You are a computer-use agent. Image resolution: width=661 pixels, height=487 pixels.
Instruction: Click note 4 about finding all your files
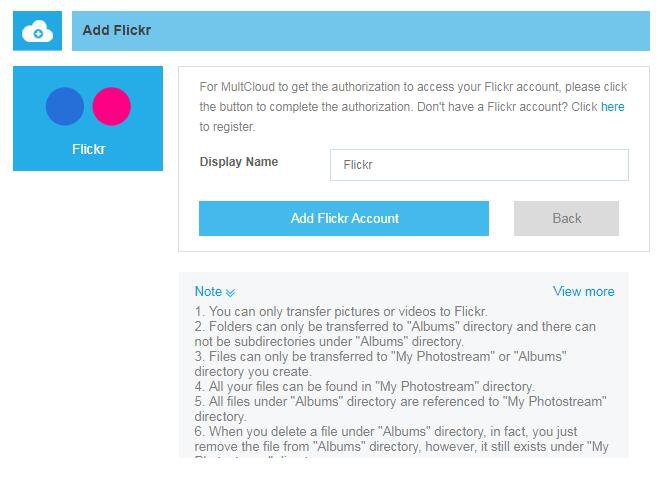(364, 386)
